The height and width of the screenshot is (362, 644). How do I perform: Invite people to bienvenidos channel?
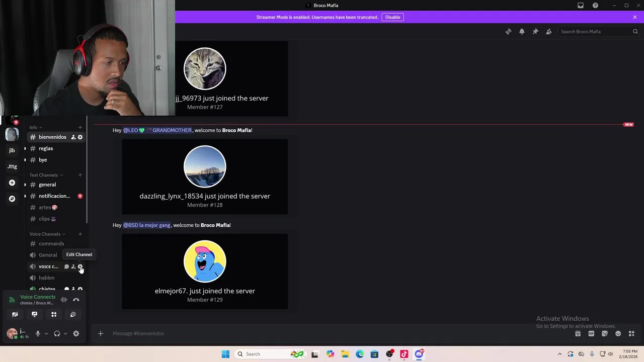(x=73, y=137)
